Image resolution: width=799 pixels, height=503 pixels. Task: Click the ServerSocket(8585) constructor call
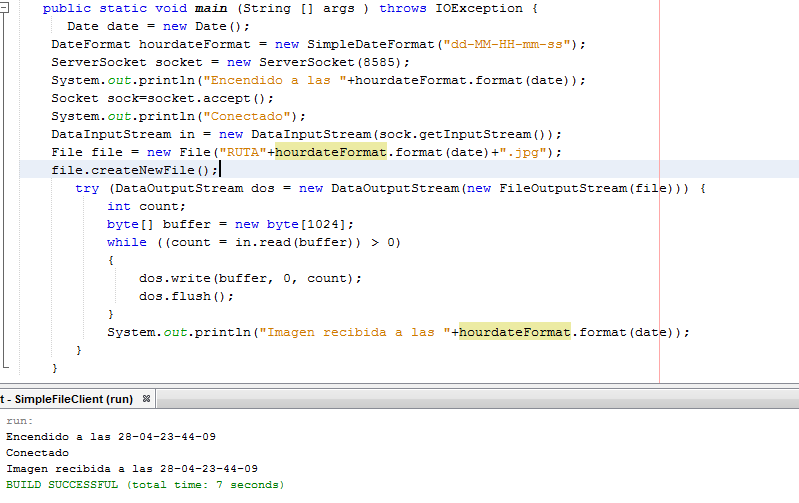coord(330,62)
